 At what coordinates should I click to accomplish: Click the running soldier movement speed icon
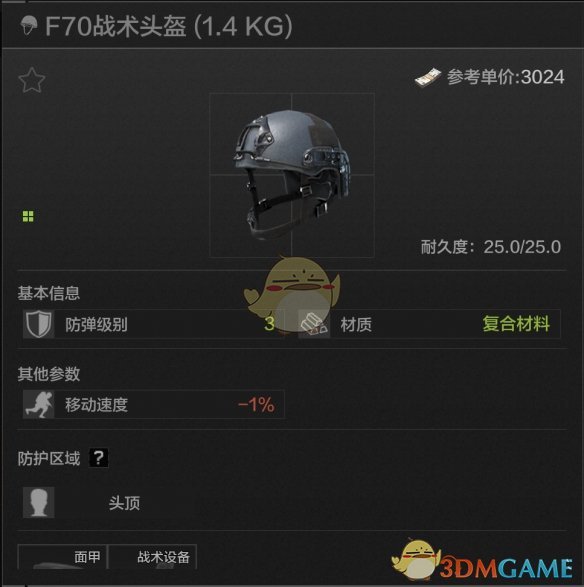pyautogui.click(x=39, y=405)
